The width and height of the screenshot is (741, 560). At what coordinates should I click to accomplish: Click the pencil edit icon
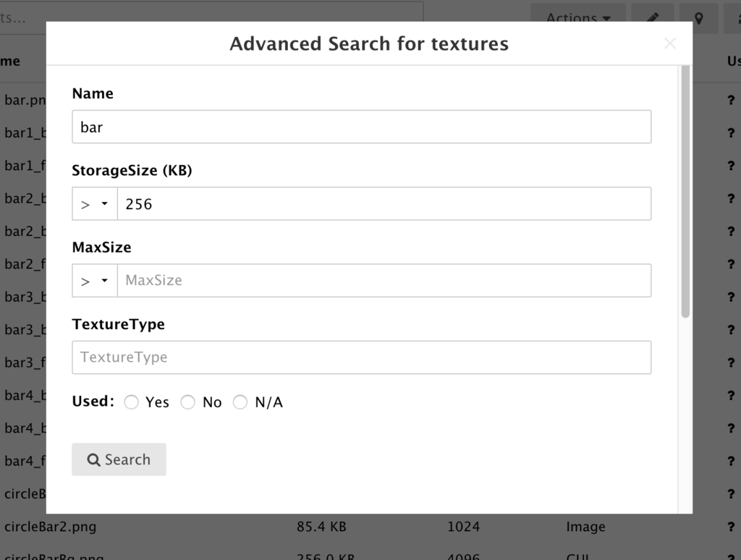tap(653, 18)
